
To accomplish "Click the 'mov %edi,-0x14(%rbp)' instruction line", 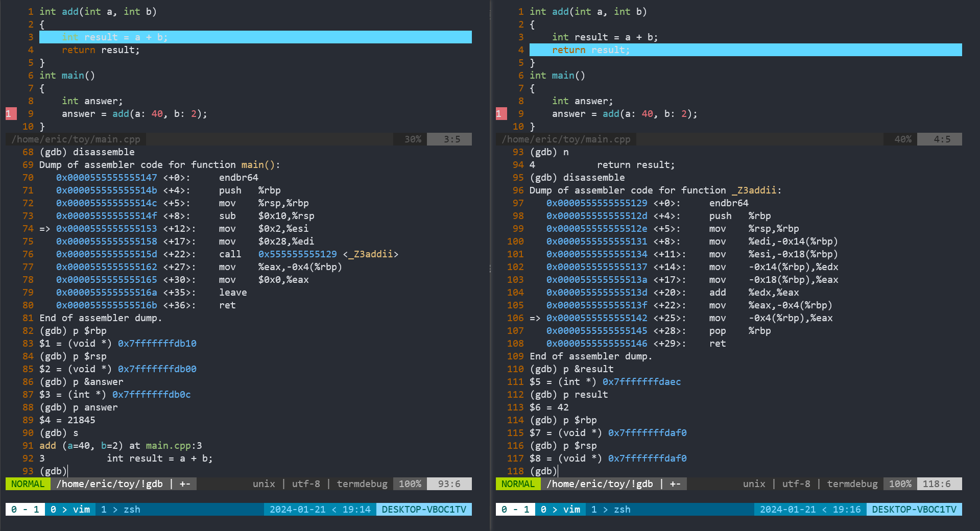I will pos(692,242).
